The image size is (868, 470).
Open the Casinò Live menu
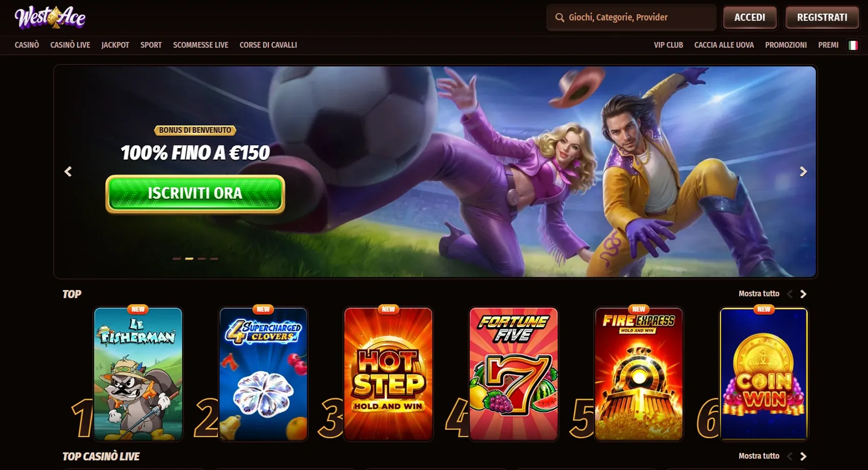(70, 45)
